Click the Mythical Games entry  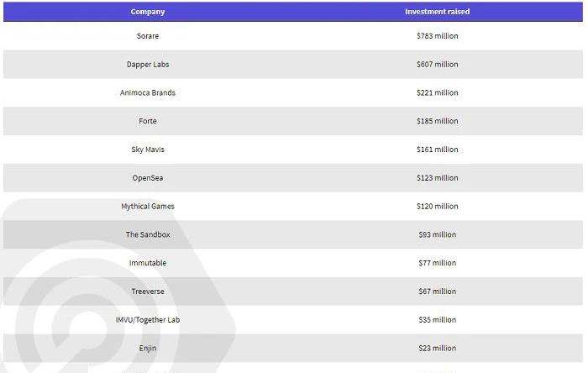(147, 207)
